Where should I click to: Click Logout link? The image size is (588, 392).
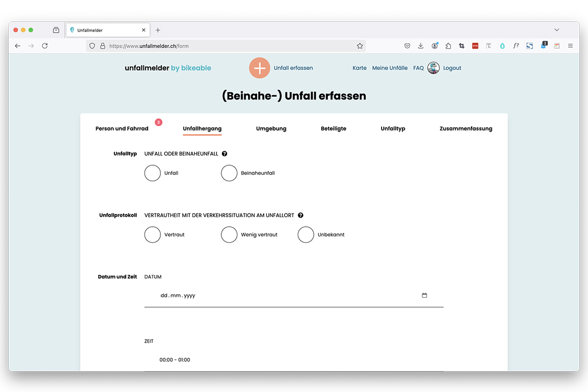tap(452, 68)
